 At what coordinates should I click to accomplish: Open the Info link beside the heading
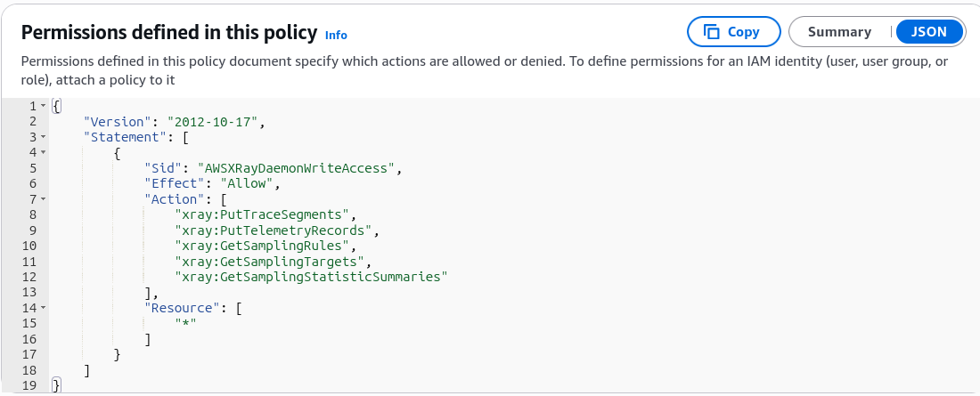pos(336,35)
